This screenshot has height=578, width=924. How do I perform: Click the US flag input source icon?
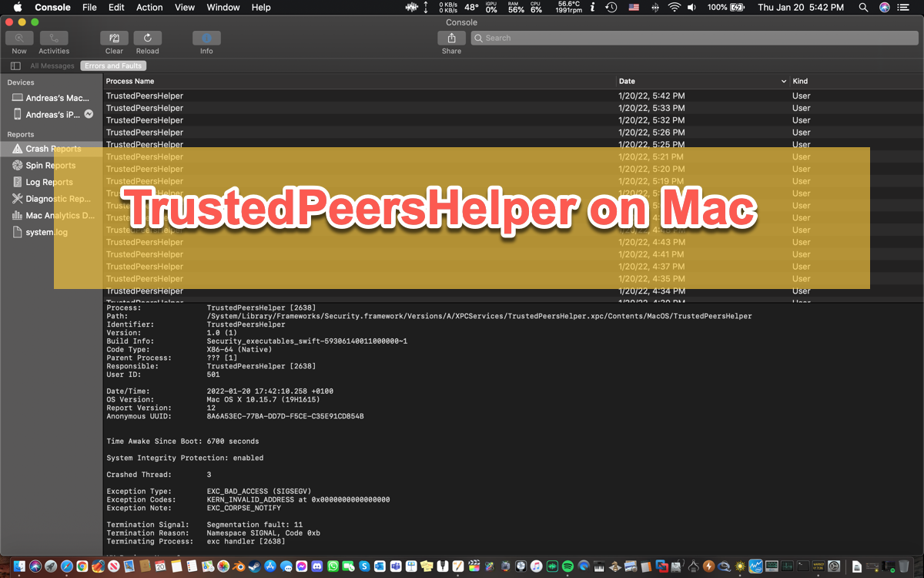[634, 7]
